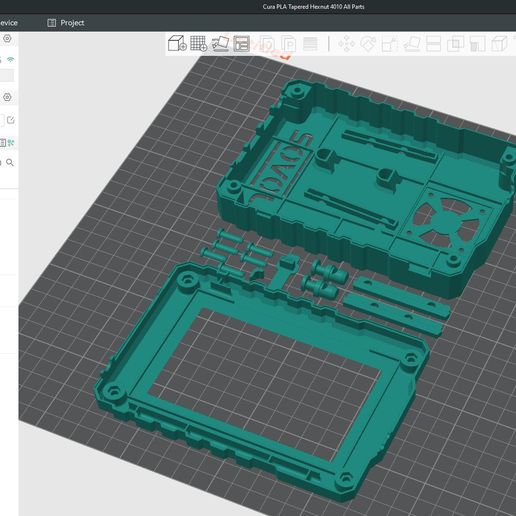The height and width of the screenshot is (516, 516).
Task: Open the Project tab
Action: point(66,23)
